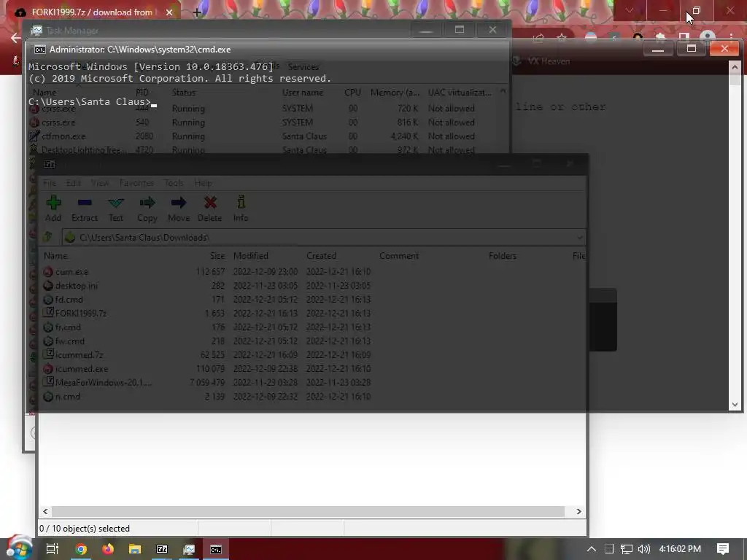Open the Favorites menu in 7-Zip
Screen dimensions: 747x560
click(136, 183)
